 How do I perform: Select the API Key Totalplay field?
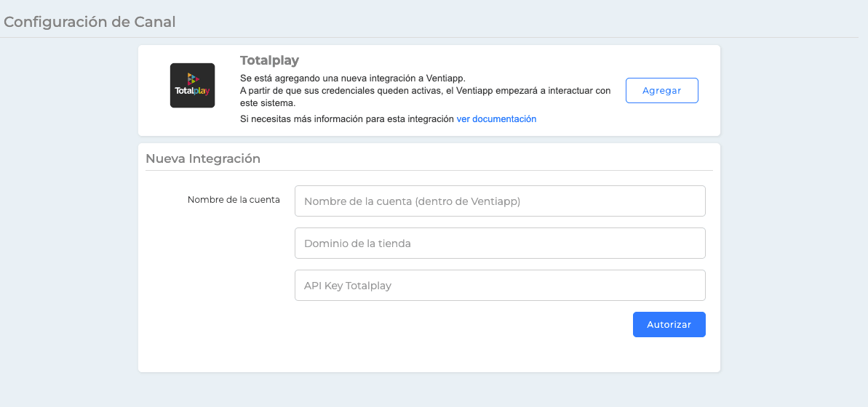500,285
